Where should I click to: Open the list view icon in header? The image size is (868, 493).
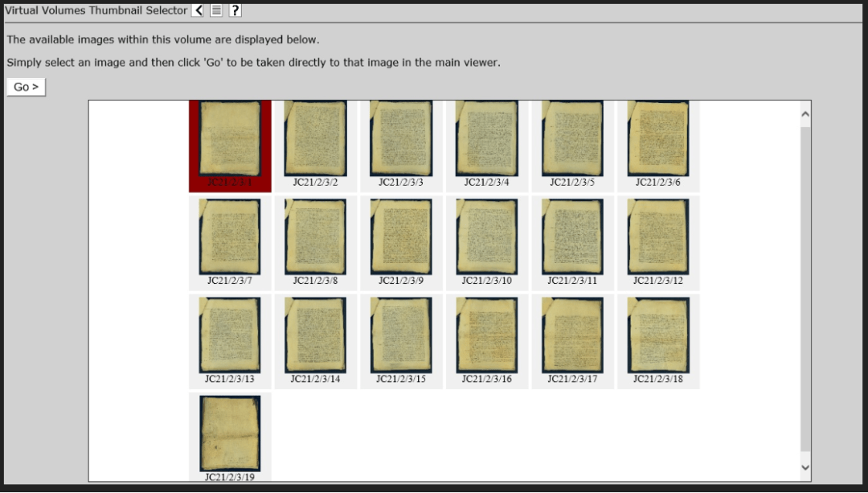216,10
